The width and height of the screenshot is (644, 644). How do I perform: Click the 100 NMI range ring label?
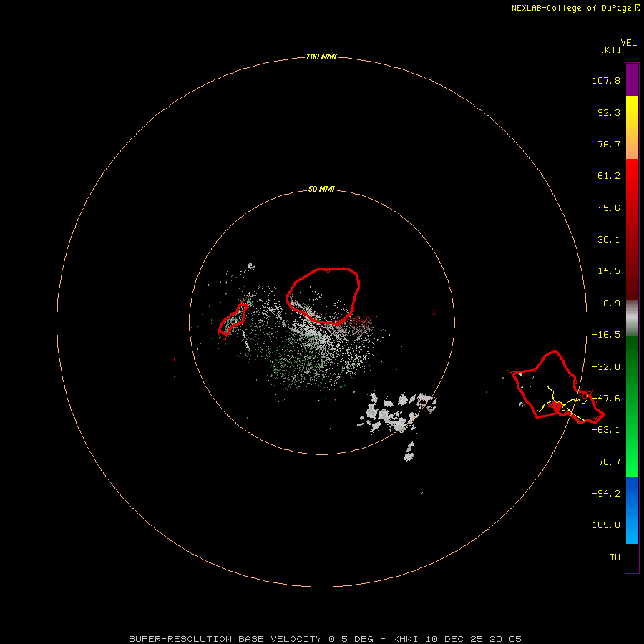click(321, 57)
